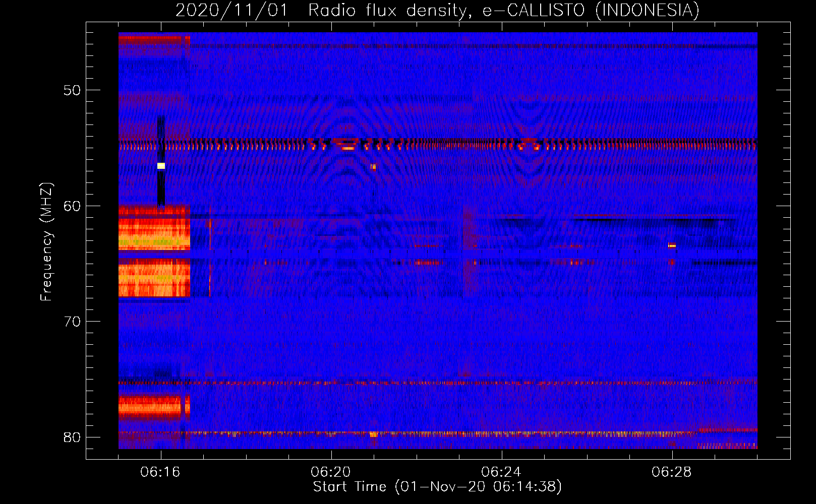The image size is (816, 504).
Task: Click the 60 frequency tick label
Action: (72, 206)
